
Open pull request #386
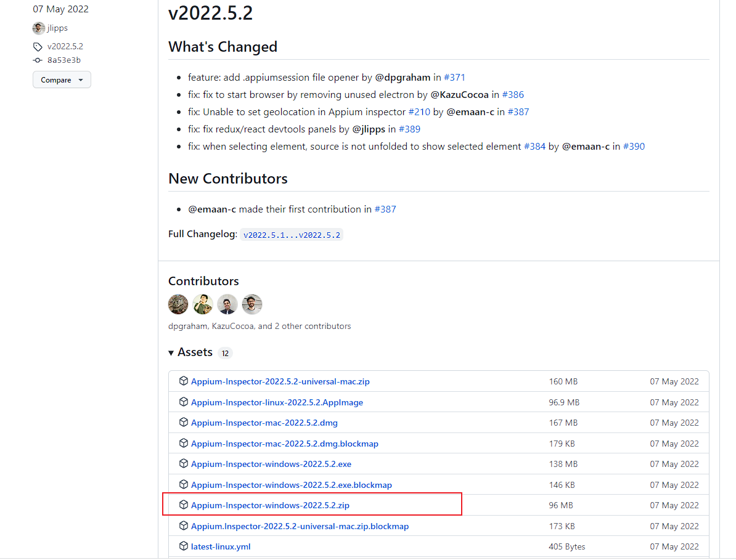click(513, 95)
